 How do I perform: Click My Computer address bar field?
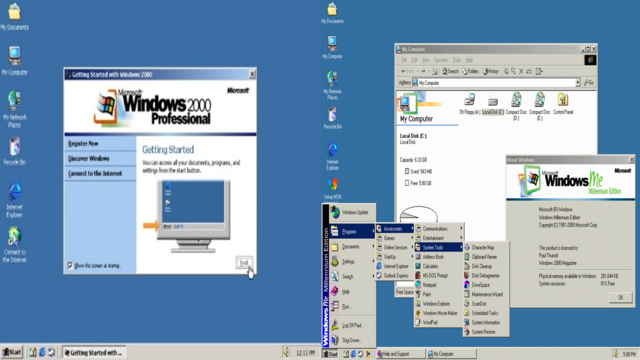pos(496,83)
